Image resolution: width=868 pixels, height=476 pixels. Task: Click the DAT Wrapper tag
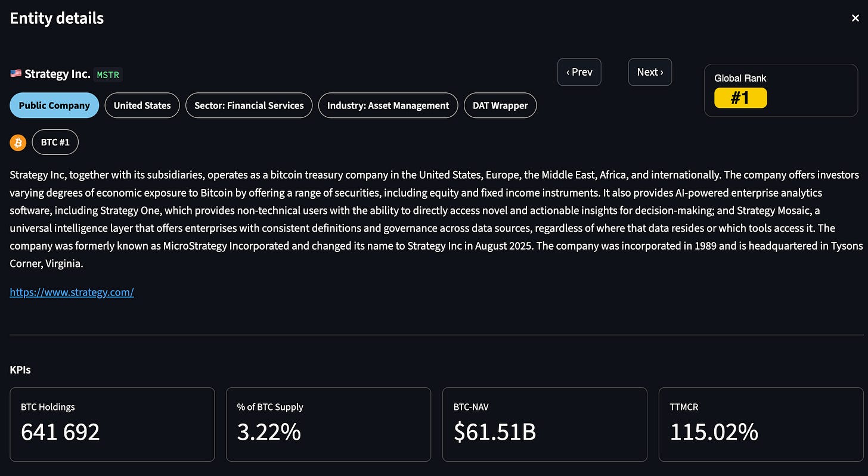500,105
